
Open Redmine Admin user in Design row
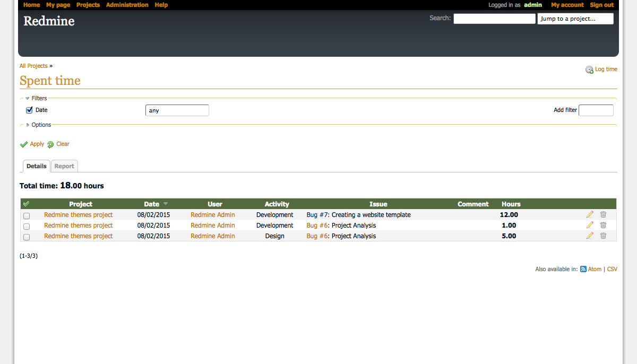(x=213, y=236)
